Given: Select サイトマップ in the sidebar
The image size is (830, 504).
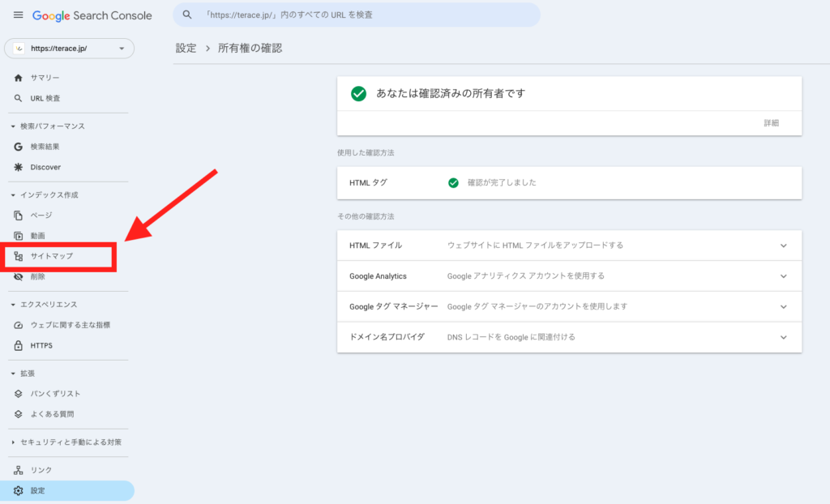Looking at the screenshot, I should click(x=52, y=256).
